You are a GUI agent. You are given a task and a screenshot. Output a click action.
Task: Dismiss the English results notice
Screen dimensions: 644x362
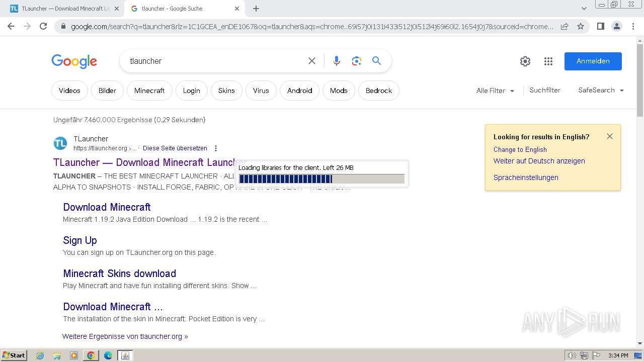click(610, 136)
